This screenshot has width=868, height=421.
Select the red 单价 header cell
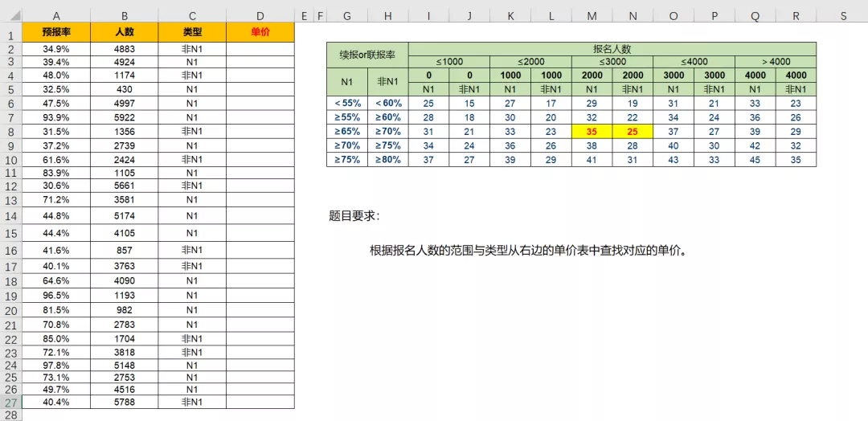[260, 33]
